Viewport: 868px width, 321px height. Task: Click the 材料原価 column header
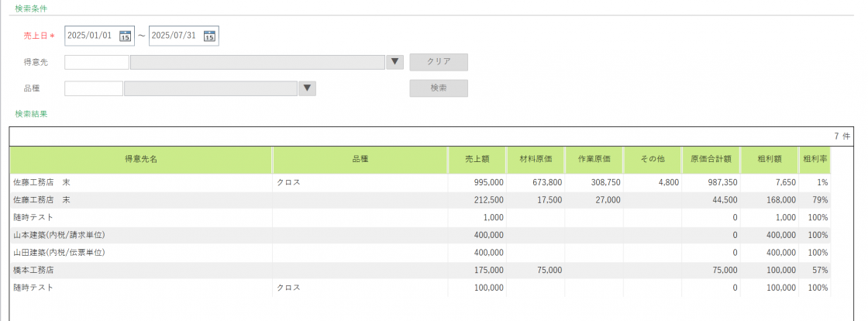(535, 159)
